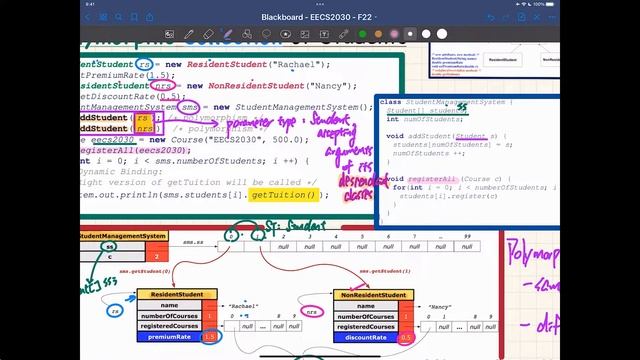Viewport: 640px width, 360px height.
Task: Click the sms.getStudent(1) label
Action: point(385,271)
